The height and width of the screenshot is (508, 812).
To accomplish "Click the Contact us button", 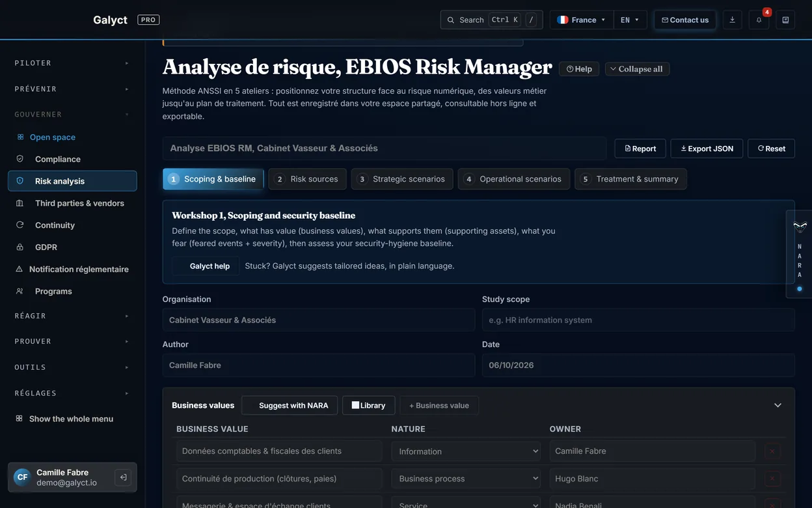I will 685,20.
